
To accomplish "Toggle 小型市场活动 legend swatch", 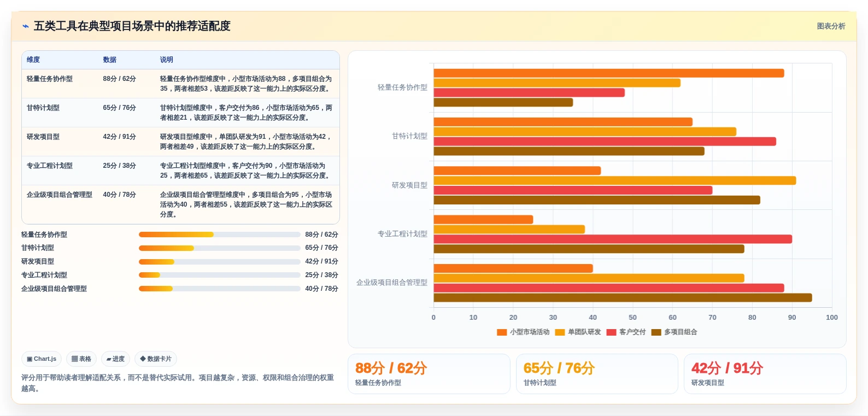I will 502,332.
